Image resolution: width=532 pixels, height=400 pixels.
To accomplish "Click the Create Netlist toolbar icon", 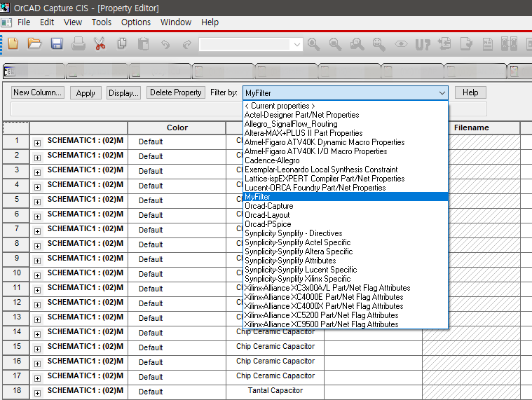I will (x=488, y=44).
